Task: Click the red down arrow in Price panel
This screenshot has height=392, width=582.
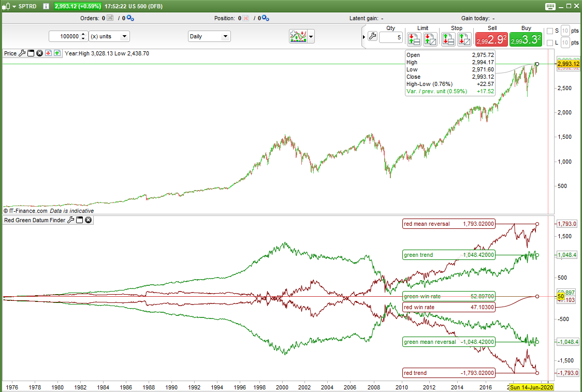Action: 48,53
